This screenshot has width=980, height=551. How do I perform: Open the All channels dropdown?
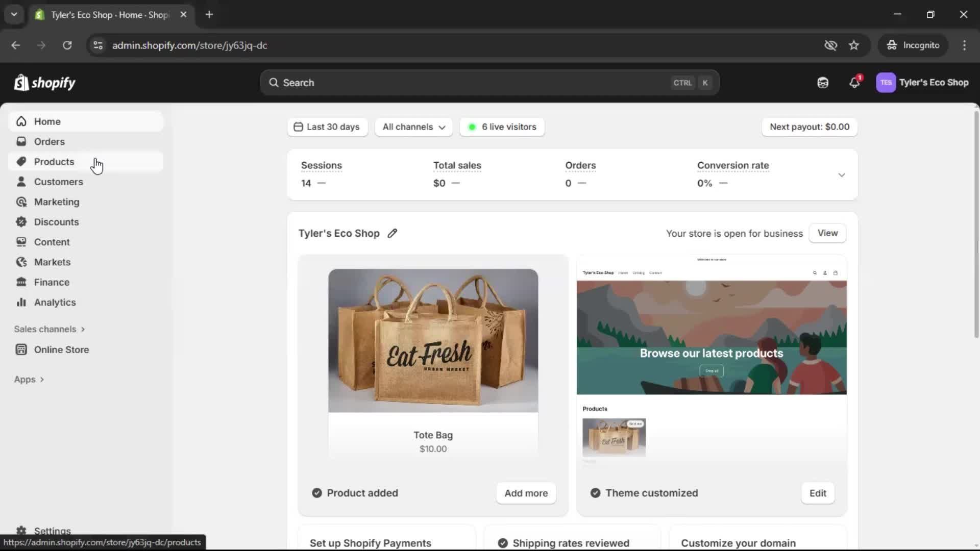pyautogui.click(x=413, y=127)
